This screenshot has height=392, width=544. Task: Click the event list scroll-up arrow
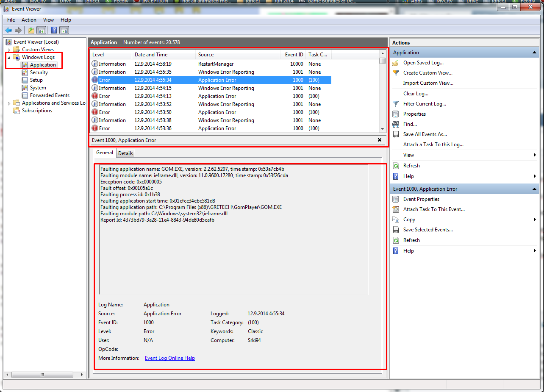383,54
